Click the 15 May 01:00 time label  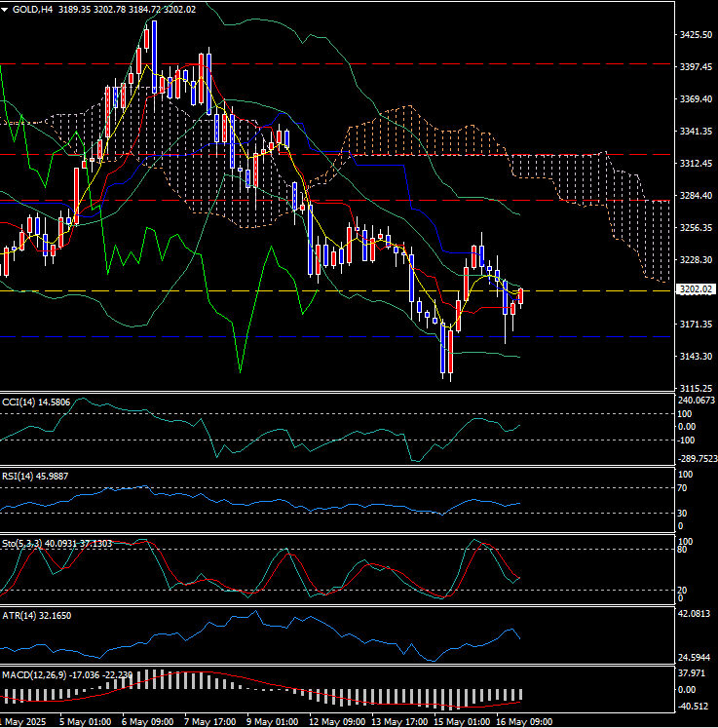coord(462,722)
